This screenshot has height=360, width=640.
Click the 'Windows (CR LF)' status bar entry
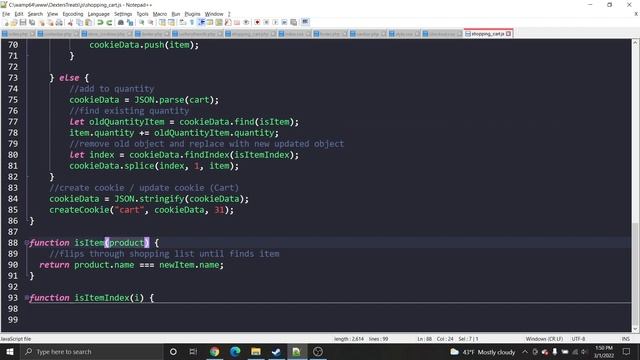(x=544, y=339)
